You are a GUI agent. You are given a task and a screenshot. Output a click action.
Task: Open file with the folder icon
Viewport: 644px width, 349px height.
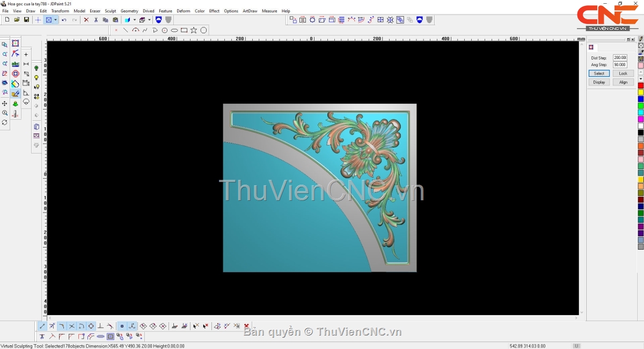pyautogui.click(x=17, y=20)
